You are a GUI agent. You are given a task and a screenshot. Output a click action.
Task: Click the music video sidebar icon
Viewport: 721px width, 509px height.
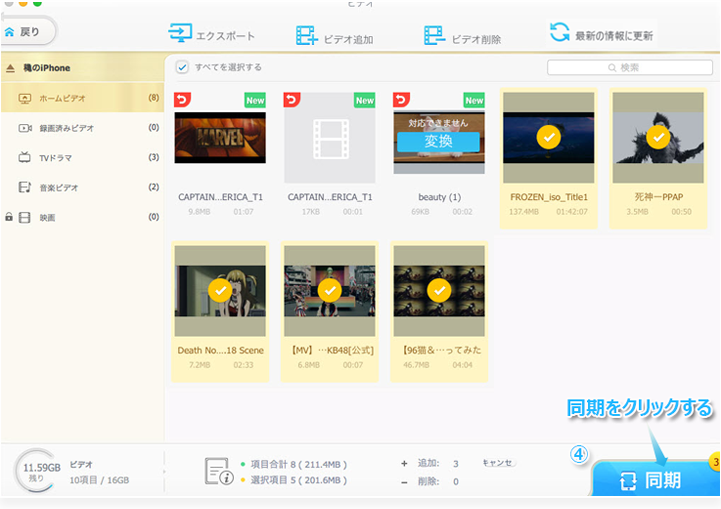coord(24,187)
